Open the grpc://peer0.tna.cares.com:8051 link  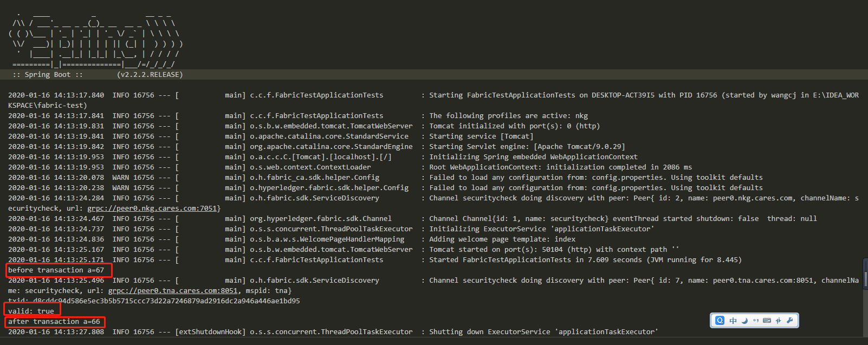coord(173,291)
